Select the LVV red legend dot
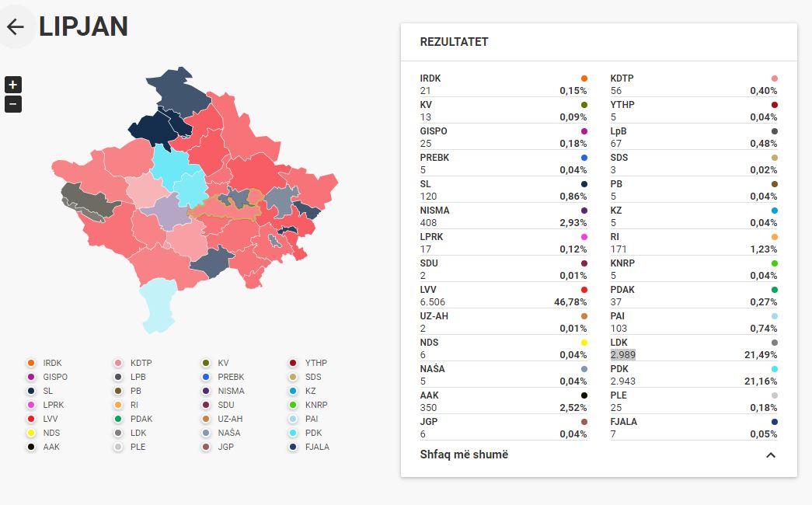Screen dimensions: 812x505 click(31, 419)
